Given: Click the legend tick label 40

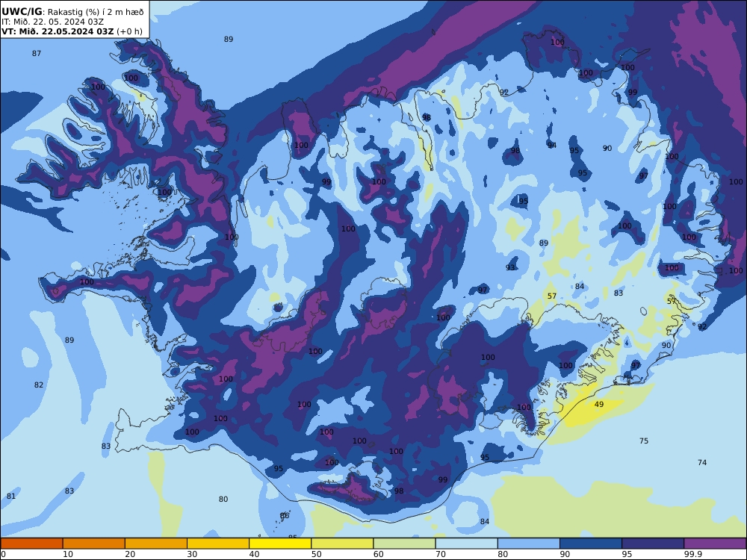Looking at the screenshot, I should [x=255, y=554].
